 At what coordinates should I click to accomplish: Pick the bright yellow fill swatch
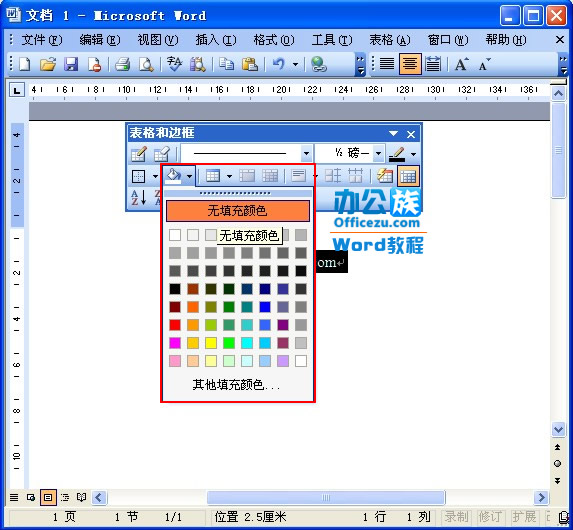[211, 343]
